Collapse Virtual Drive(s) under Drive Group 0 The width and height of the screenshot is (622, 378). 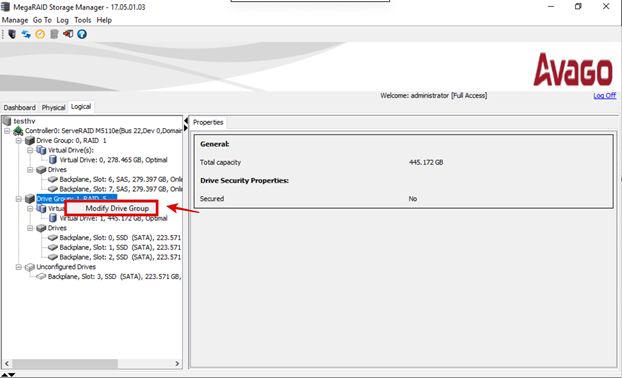30,150
